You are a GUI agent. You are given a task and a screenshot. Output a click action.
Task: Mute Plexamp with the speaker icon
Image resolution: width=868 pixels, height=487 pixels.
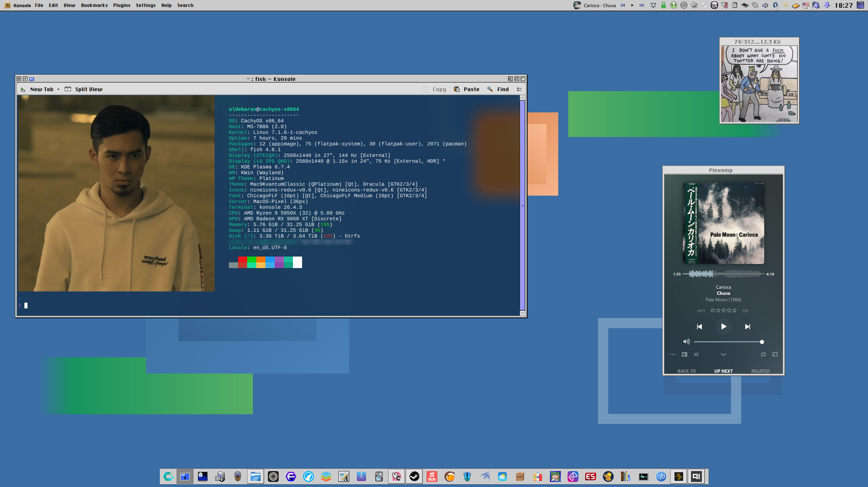click(x=686, y=342)
